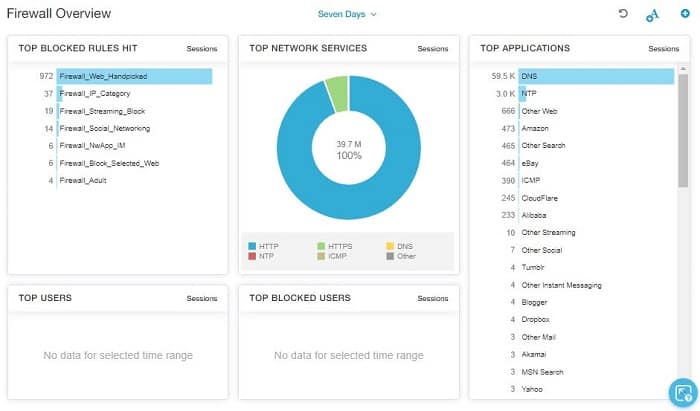The width and height of the screenshot is (700, 411).
Task: Click the refresh dashboard icon
Action: coord(623,13)
